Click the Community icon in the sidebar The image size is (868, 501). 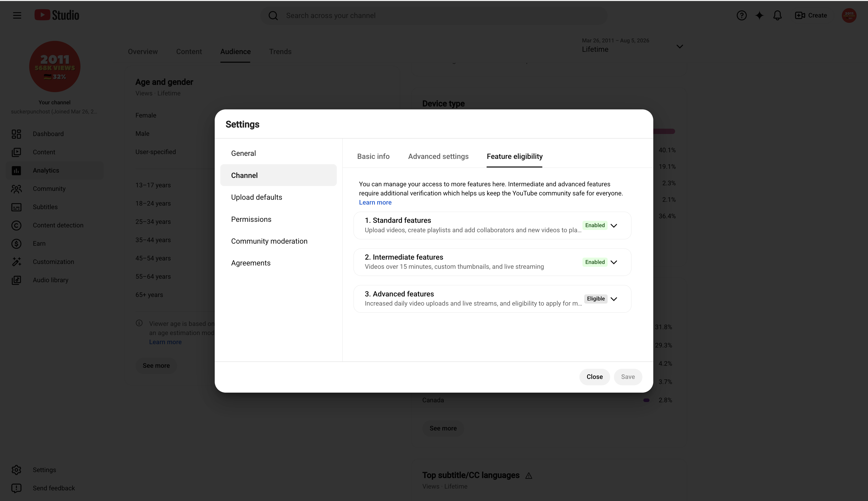tap(16, 189)
